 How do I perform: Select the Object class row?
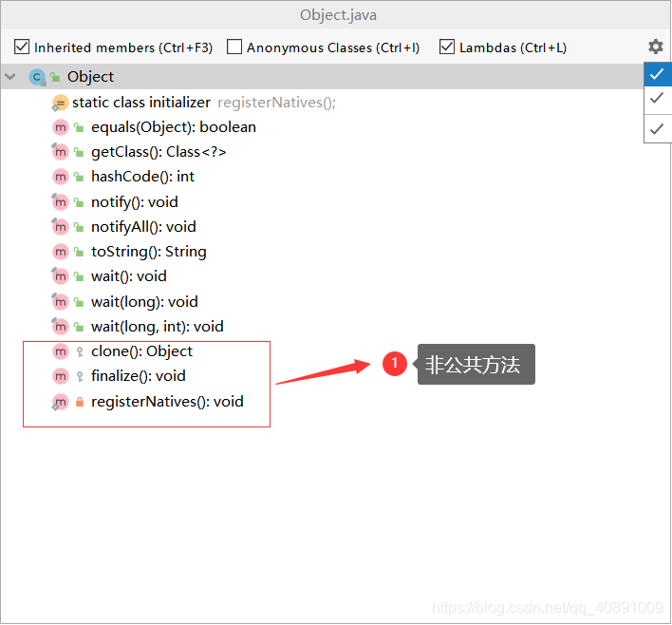click(322, 77)
